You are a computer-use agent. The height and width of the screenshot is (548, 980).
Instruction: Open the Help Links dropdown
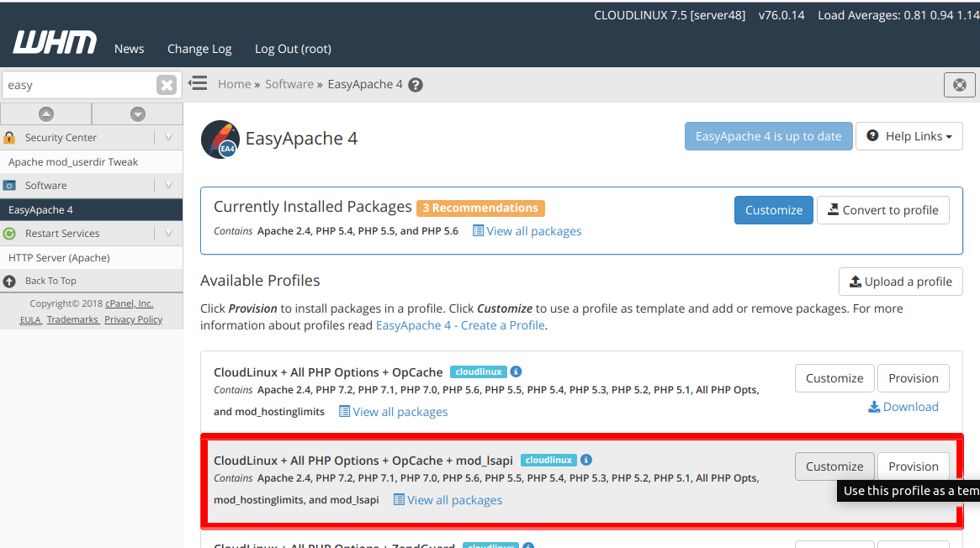point(909,136)
